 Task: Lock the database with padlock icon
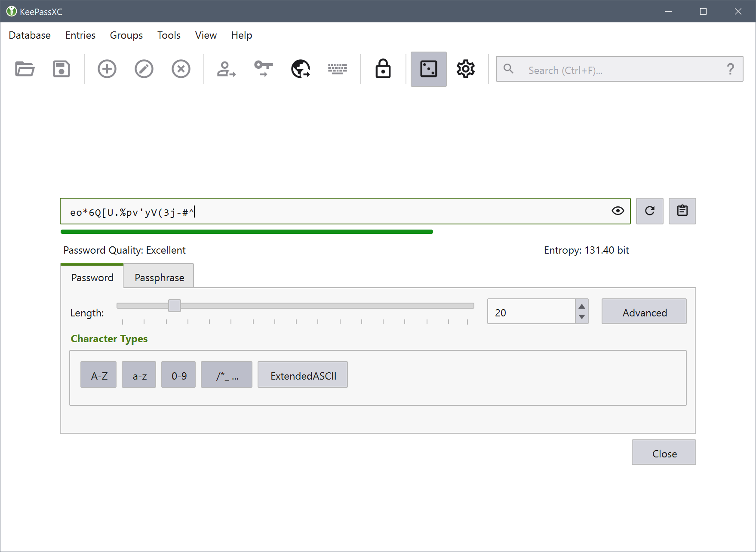tap(383, 69)
